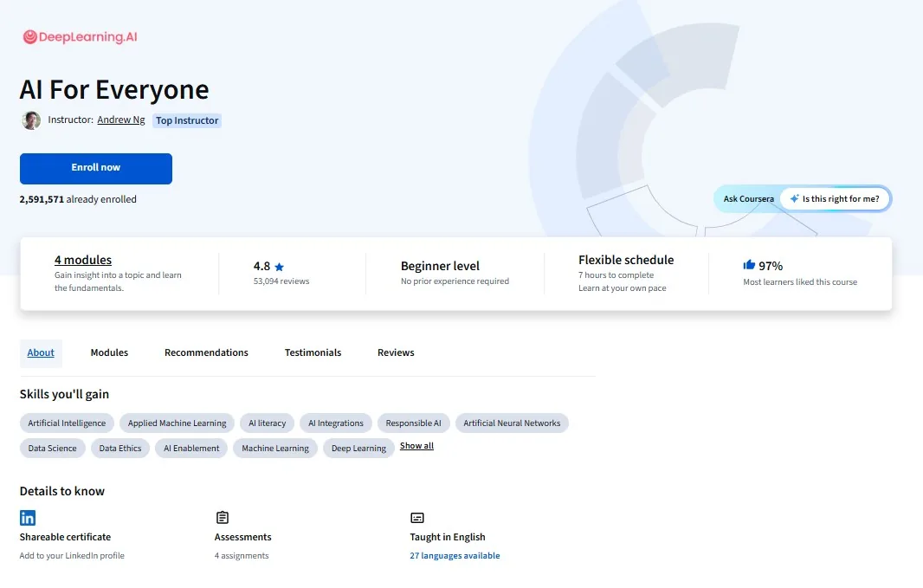Viewport: 923px width, 588px height.
Task: Click the Machine Learning skill chip
Action: coord(274,448)
